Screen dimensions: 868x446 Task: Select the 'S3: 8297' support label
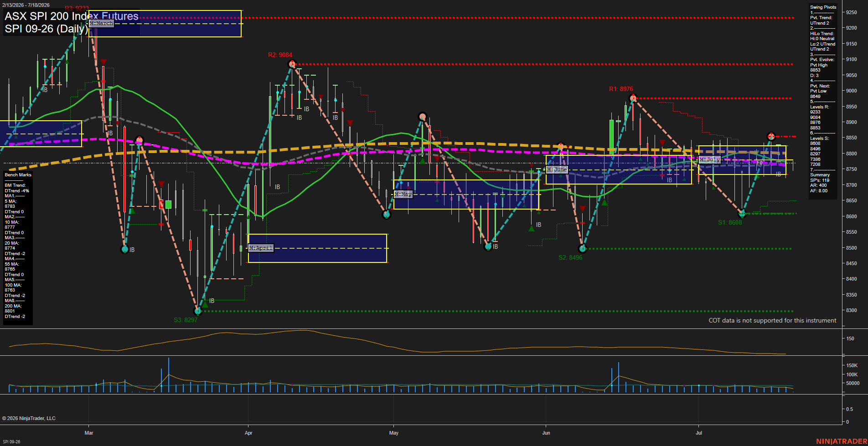pyautogui.click(x=186, y=320)
